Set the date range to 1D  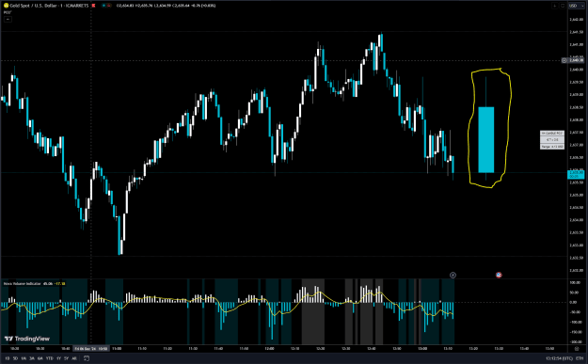8,358
